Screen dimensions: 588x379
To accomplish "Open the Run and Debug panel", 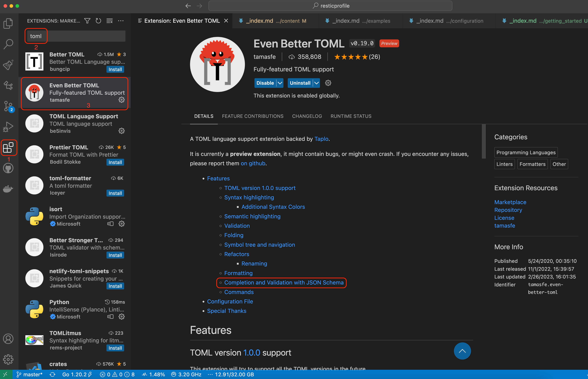I will tap(8, 127).
